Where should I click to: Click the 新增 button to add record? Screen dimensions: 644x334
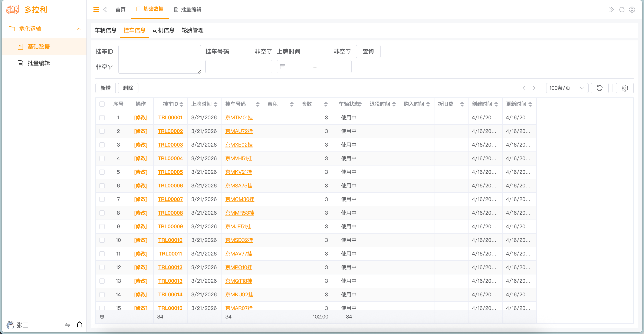click(x=105, y=88)
